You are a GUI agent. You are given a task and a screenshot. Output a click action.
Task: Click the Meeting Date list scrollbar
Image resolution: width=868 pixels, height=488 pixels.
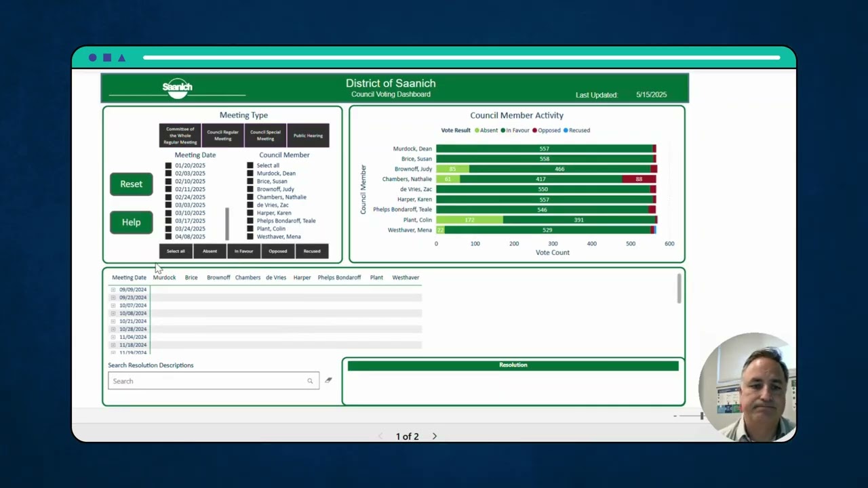coord(227,224)
